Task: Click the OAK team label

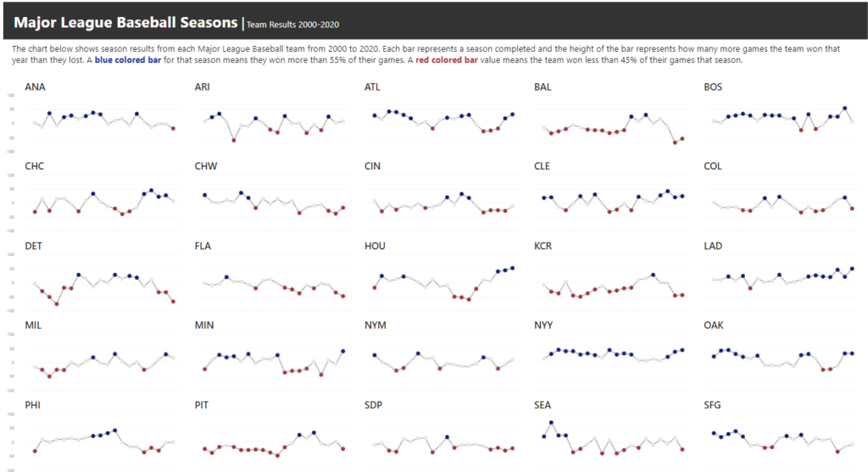Action: [x=714, y=325]
